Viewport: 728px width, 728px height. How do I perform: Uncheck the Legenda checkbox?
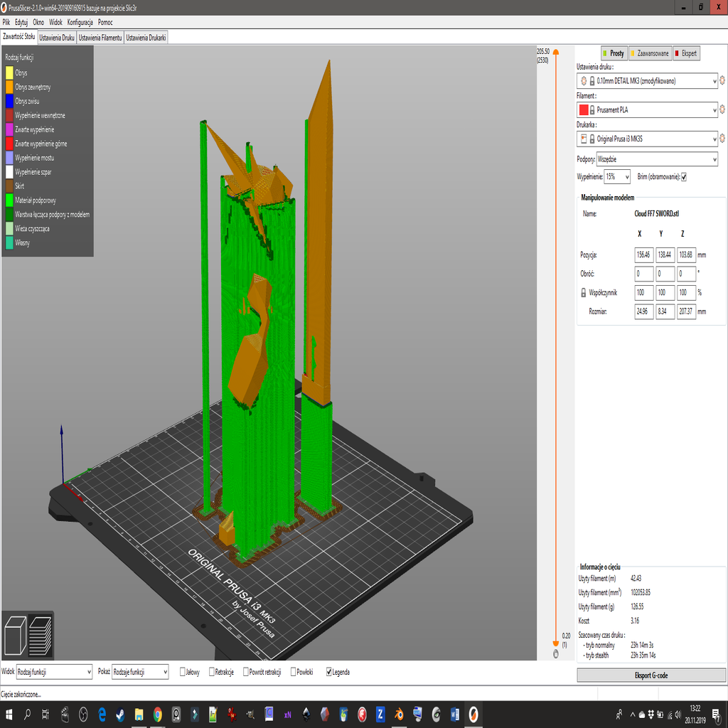pos(328,672)
